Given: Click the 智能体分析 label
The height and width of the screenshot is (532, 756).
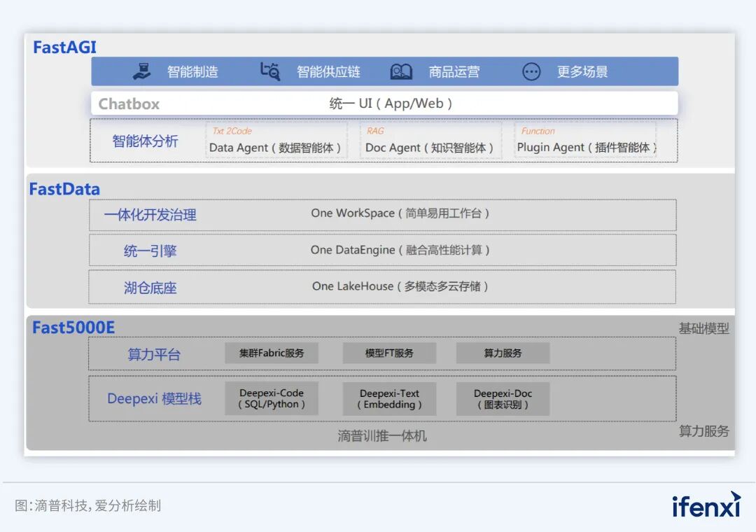Looking at the screenshot, I should tap(145, 141).
